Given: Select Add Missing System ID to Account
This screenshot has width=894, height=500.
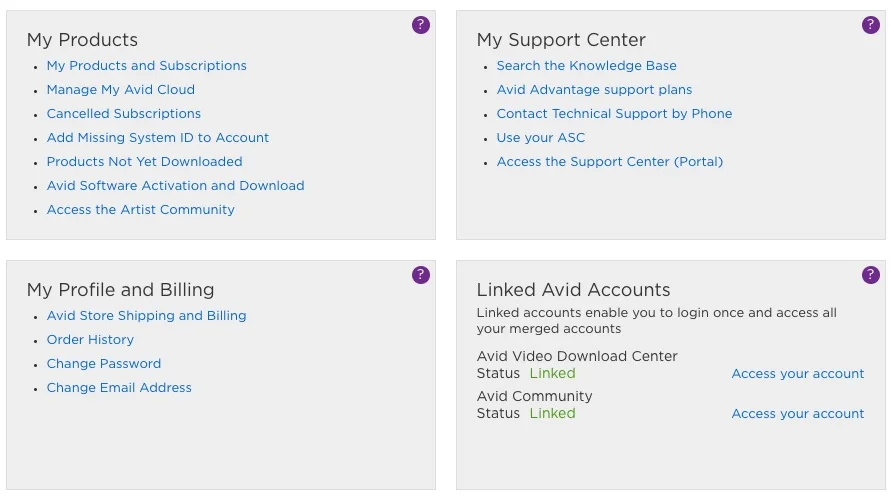Looking at the screenshot, I should [158, 137].
